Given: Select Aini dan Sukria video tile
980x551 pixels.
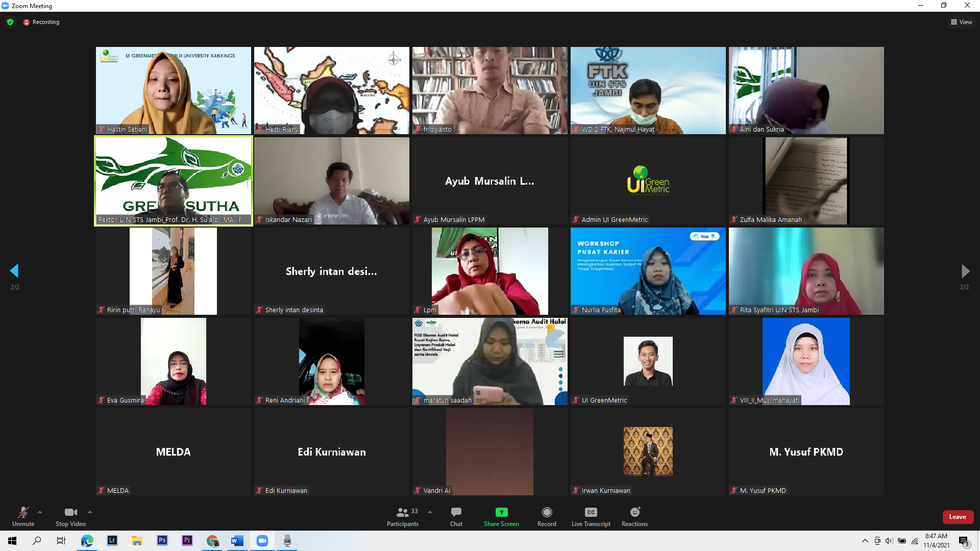Looking at the screenshot, I should [806, 91].
